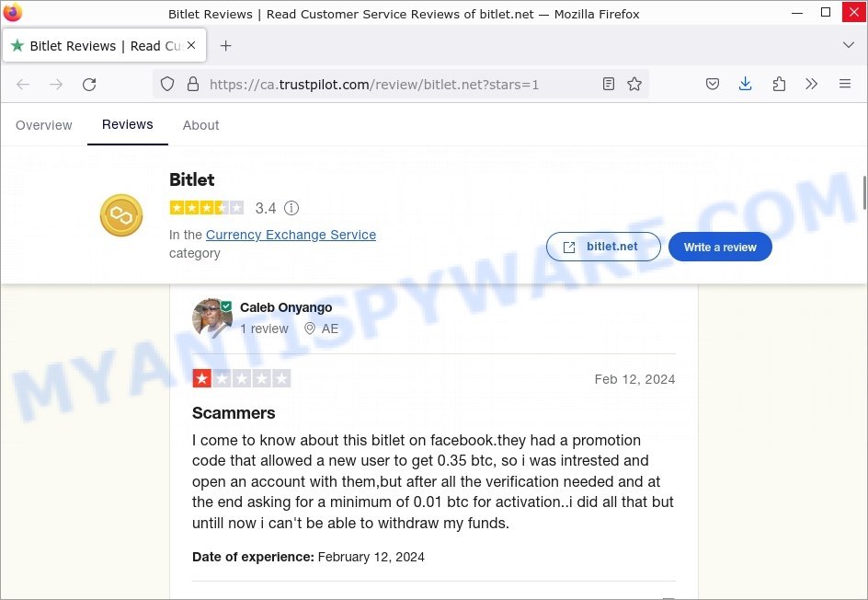Image resolution: width=868 pixels, height=600 pixels.
Task: Reload the page with the refresh icon
Action: click(89, 85)
